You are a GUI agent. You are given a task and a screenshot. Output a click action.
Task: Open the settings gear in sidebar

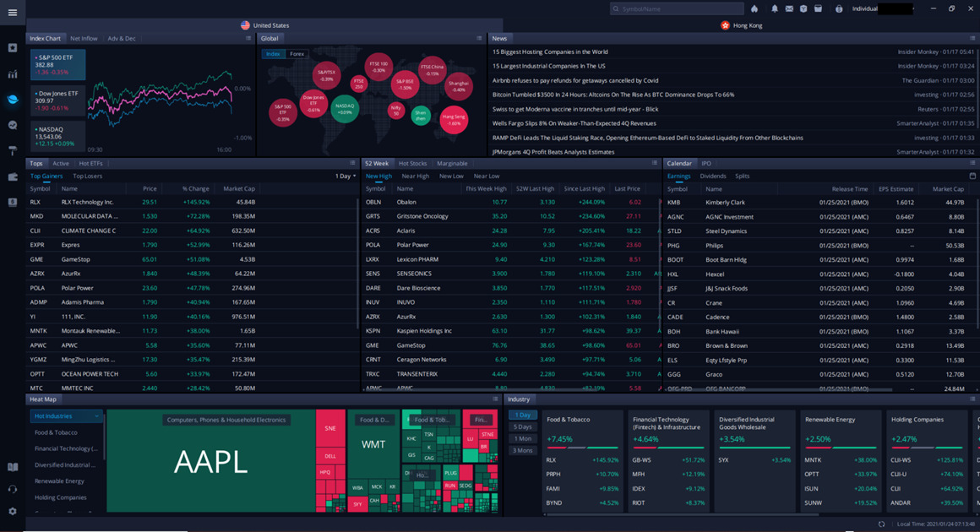click(13, 512)
